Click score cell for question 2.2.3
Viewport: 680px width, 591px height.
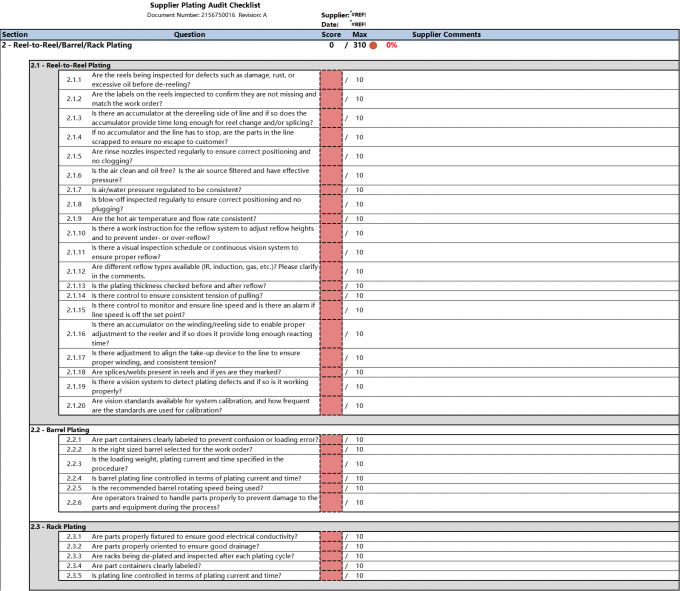point(331,464)
